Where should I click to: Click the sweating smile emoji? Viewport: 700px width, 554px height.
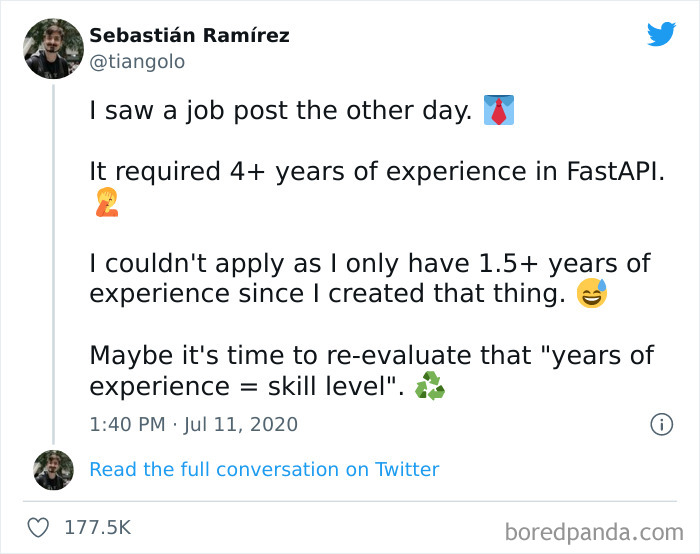tap(592, 295)
